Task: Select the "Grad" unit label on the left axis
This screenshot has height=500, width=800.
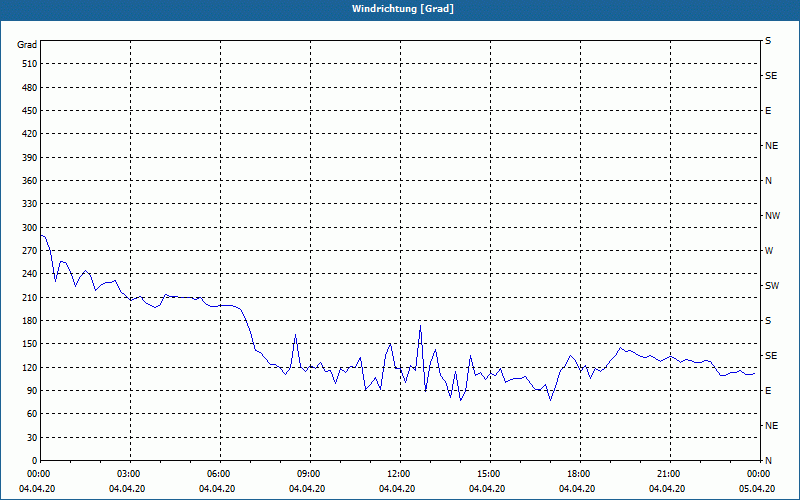Action: (x=27, y=45)
